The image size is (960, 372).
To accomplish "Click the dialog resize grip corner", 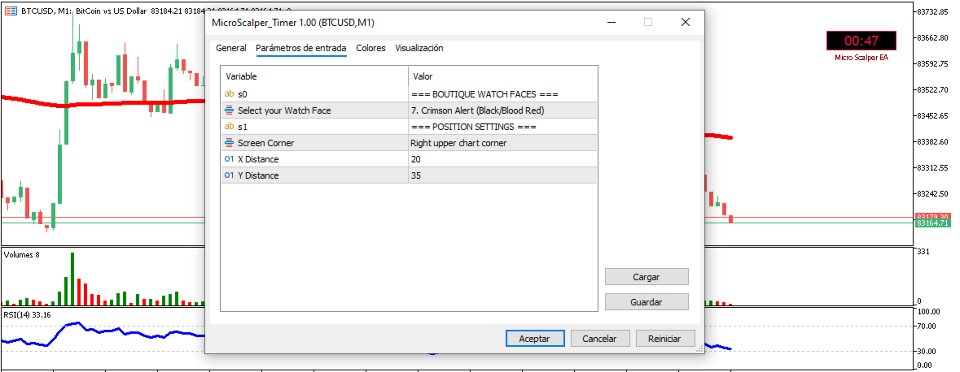I will pyautogui.click(x=699, y=349).
